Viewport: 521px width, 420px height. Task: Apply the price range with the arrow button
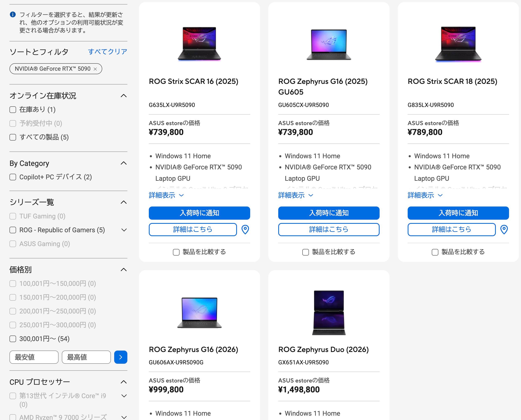[x=121, y=357]
